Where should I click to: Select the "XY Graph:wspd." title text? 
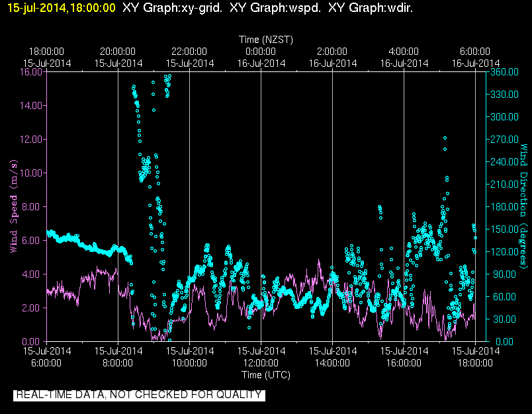[x=275, y=8]
